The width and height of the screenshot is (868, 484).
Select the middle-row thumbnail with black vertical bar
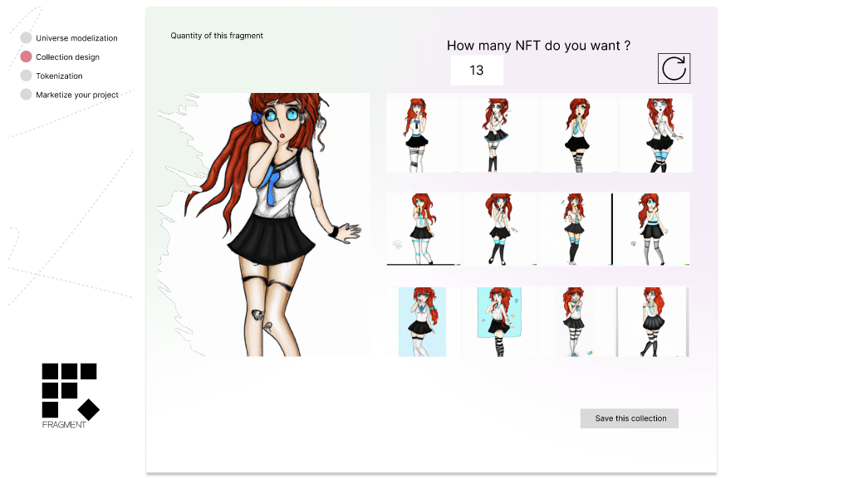pyautogui.click(x=651, y=229)
